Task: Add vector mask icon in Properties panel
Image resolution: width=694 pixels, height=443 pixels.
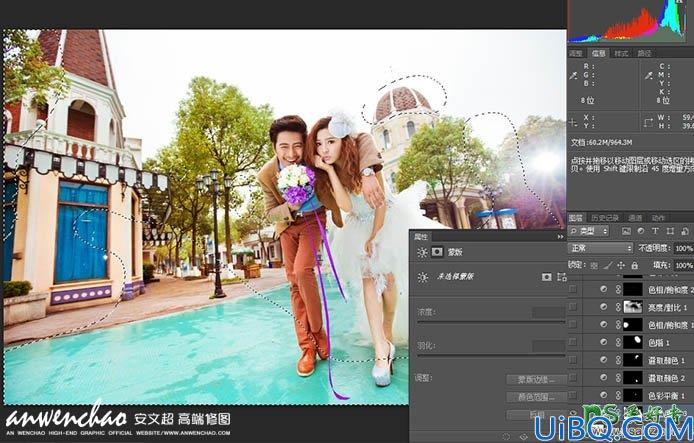Action: point(562,277)
